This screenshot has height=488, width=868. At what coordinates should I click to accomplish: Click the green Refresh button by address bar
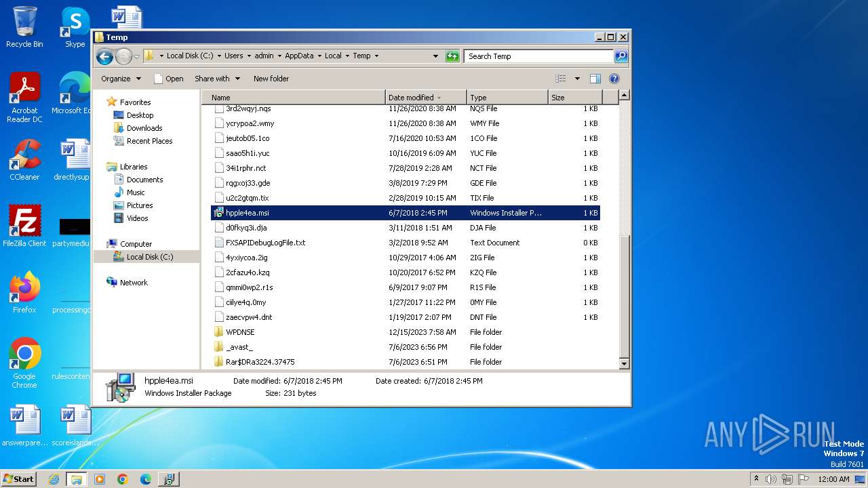click(x=452, y=56)
